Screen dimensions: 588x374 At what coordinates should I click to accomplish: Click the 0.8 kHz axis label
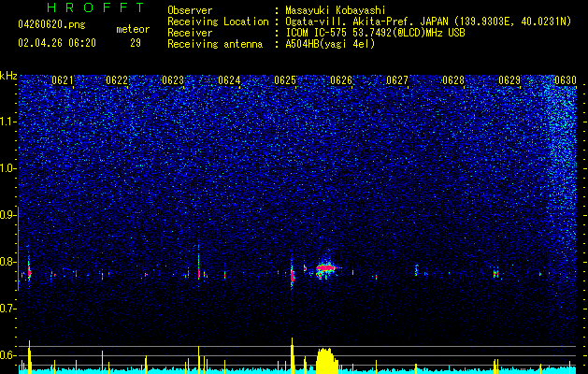click(x=8, y=262)
